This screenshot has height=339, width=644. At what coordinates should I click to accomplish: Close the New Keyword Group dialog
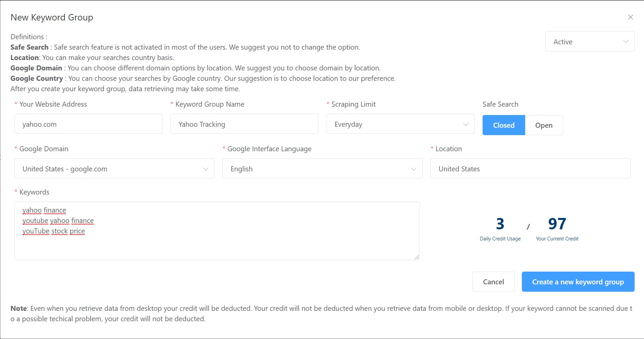[630, 17]
